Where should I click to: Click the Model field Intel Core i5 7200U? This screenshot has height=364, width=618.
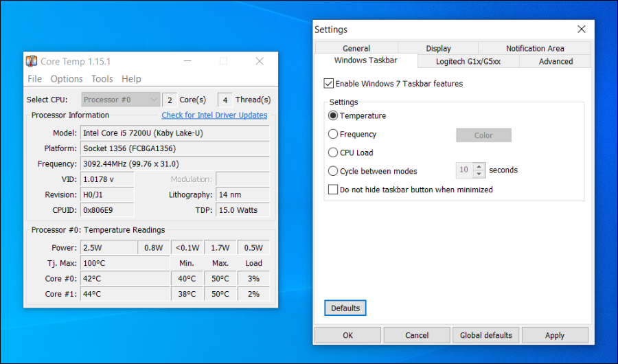(x=175, y=133)
